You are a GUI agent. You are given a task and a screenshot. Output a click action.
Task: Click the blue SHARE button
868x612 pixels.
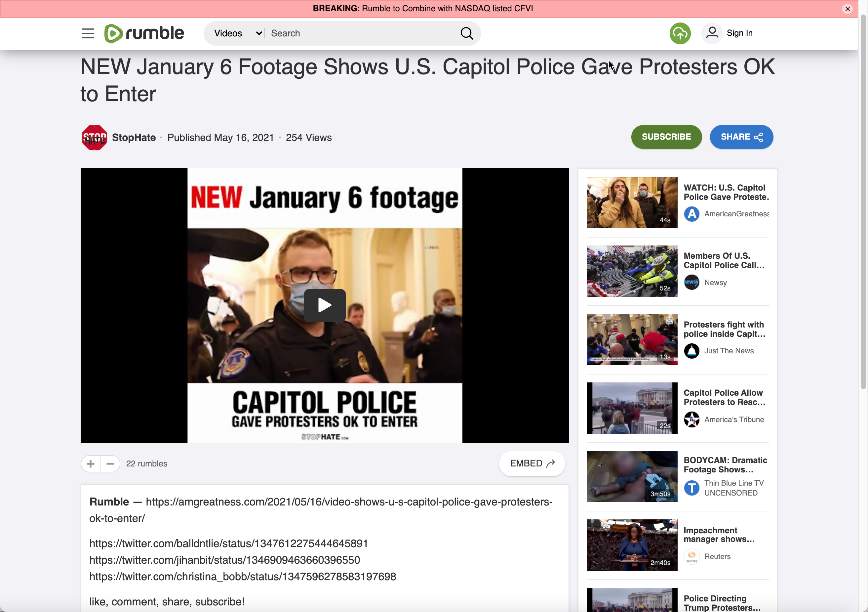(741, 137)
